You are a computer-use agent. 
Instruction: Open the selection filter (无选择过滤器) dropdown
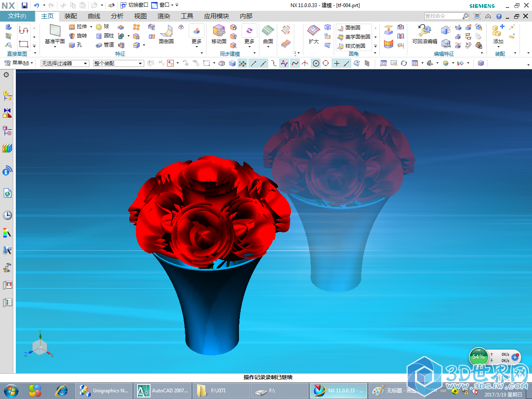click(x=65, y=63)
